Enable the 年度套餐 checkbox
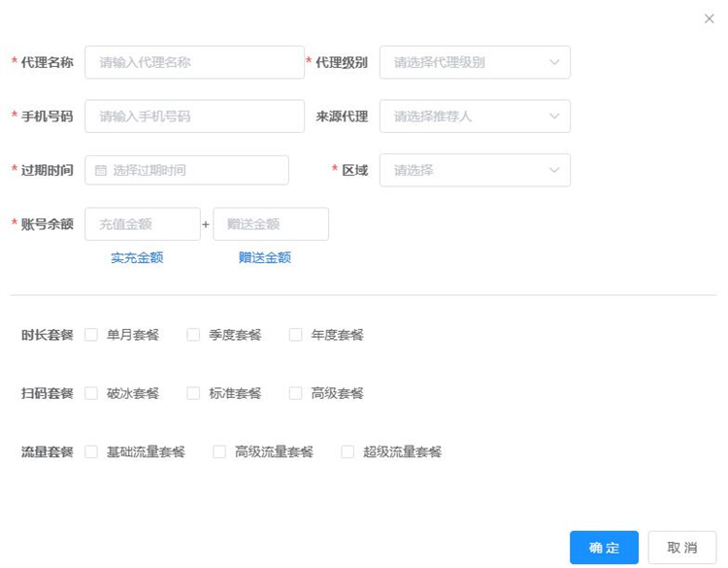Viewport: 728px width, 568px height. (x=295, y=335)
